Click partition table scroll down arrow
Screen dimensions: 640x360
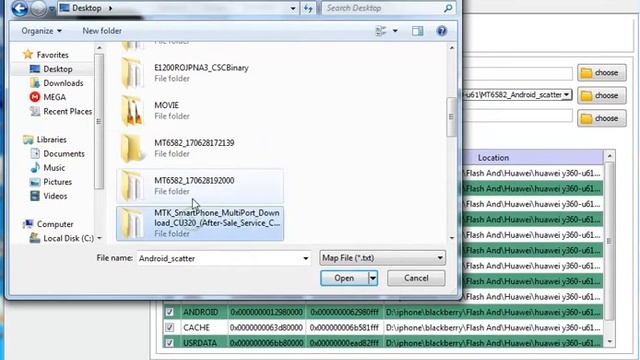point(609,342)
